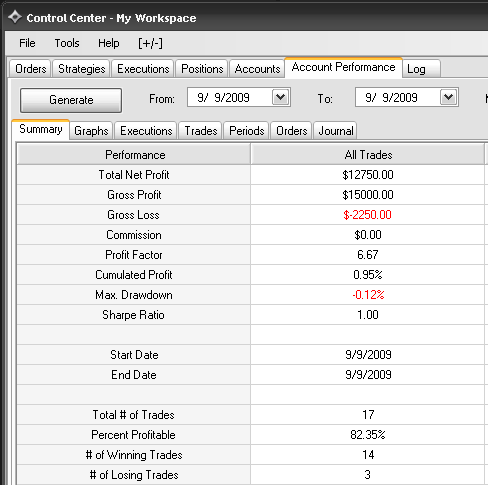Viewport: 488px width, 485px height.
Task: Click the Performance column header
Action: (134, 154)
